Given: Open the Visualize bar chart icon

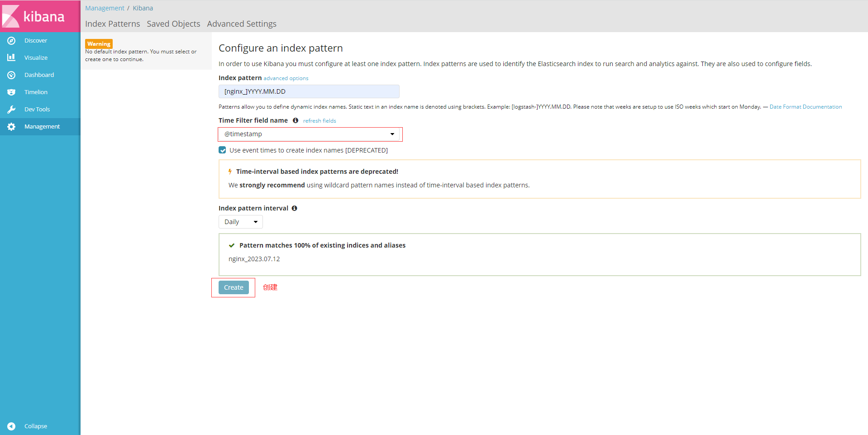Looking at the screenshot, I should [11, 57].
